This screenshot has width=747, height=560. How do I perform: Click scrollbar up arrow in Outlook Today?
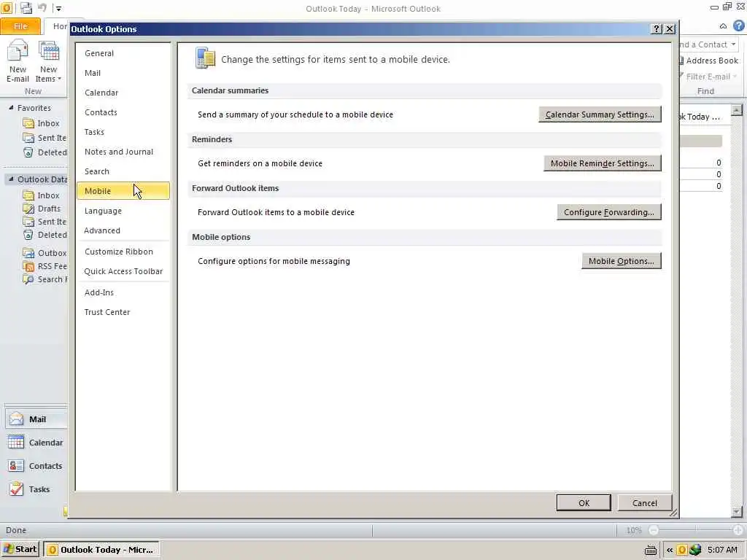pyautogui.click(x=737, y=110)
